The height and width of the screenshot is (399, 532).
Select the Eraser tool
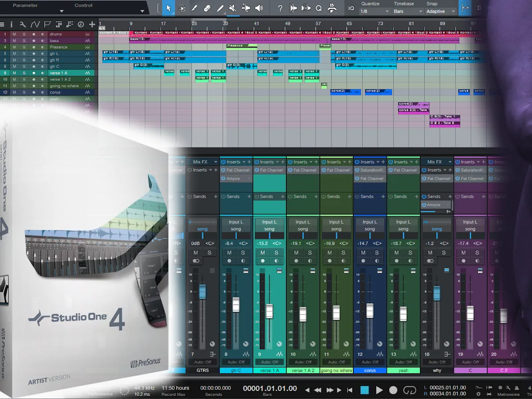[207, 8]
